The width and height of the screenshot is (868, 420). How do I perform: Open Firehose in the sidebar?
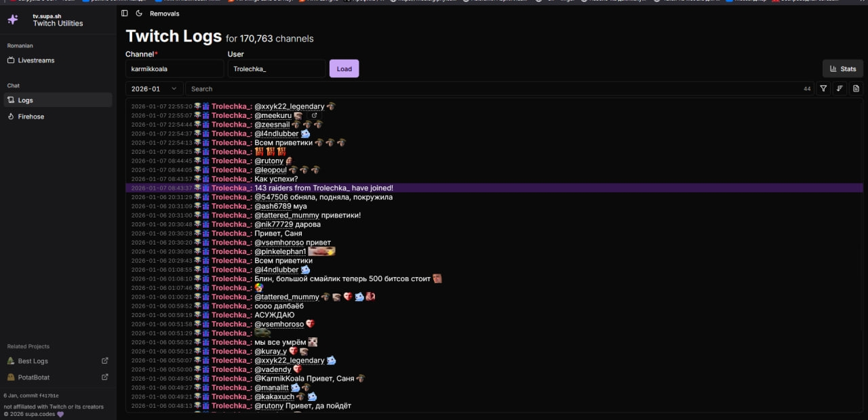coord(58,117)
